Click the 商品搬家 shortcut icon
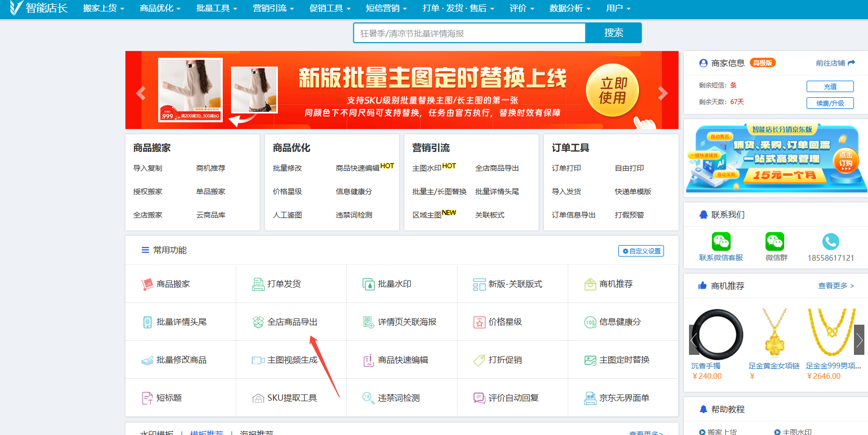This screenshot has height=435, width=868. click(x=147, y=284)
